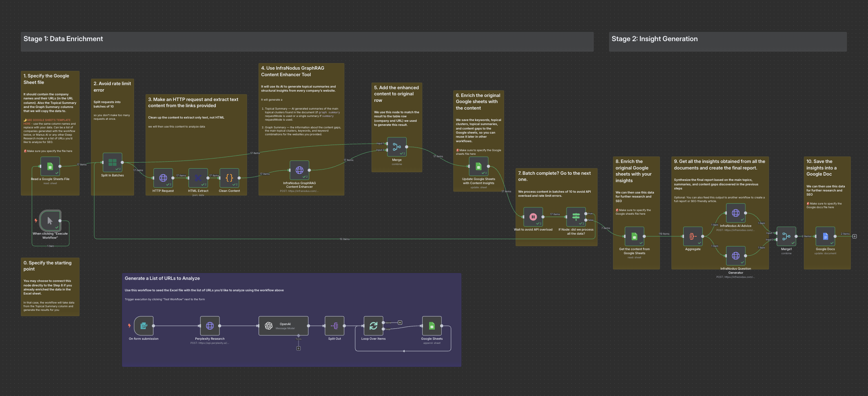
Task: Select the InfraNodus Question Generator node
Action: (736, 256)
